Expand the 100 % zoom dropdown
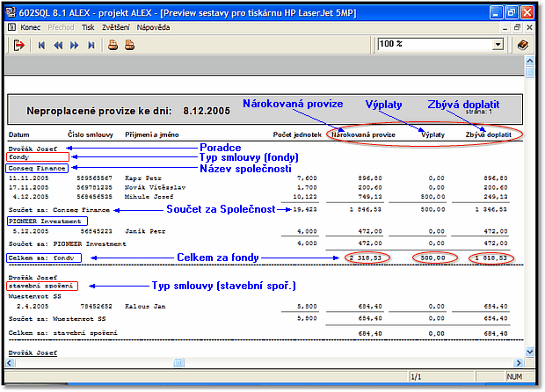Screen dimensions: 545x392 click(498, 44)
